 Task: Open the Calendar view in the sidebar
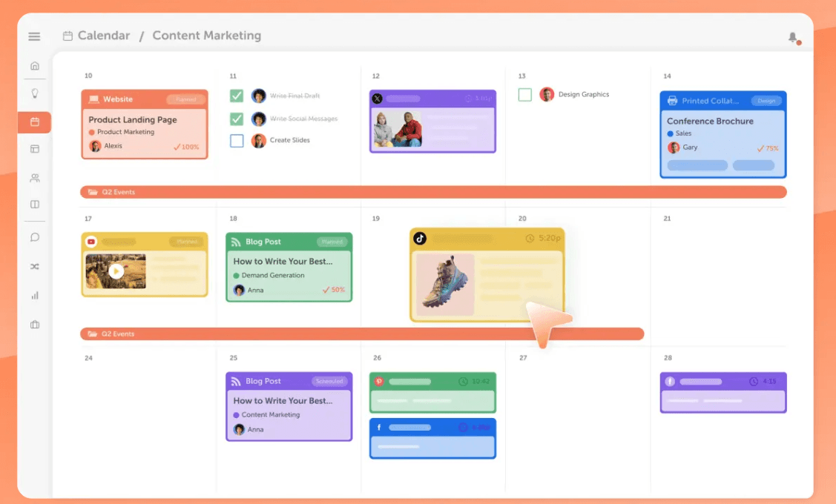pos(34,122)
